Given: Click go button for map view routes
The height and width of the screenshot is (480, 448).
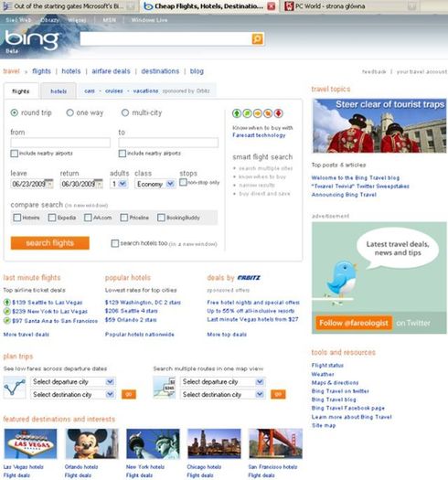Looking at the screenshot, I should coord(278,394).
